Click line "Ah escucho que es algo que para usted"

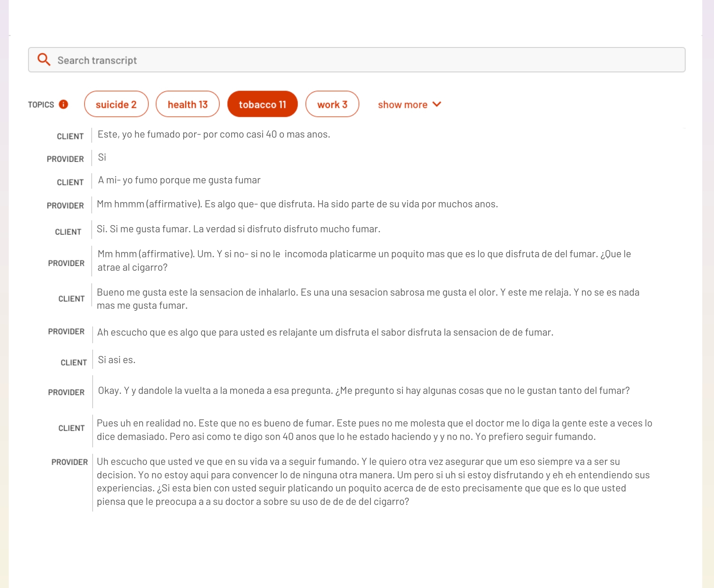coord(325,332)
